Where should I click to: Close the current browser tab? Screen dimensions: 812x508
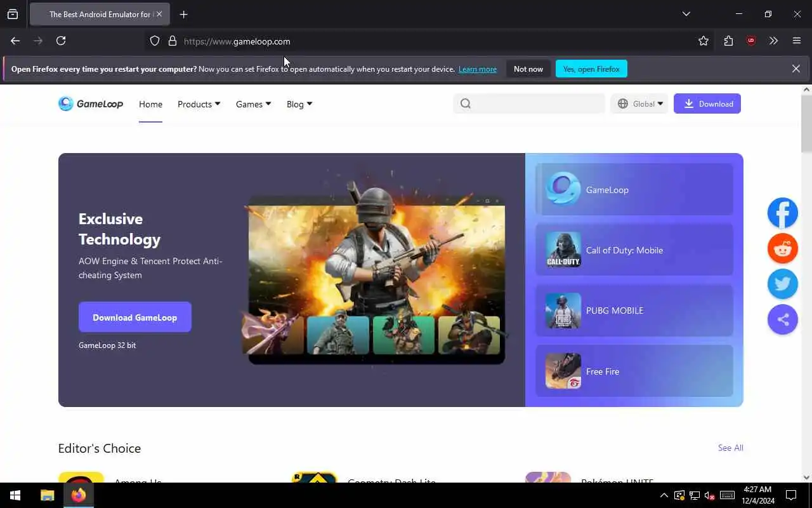(x=159, y=14)
